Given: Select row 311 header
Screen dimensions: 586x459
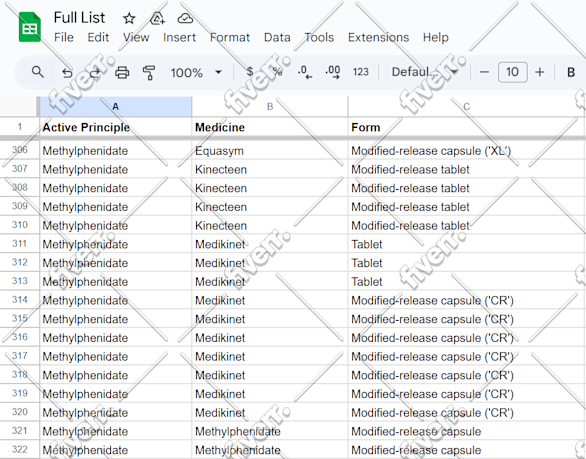Looking at the screenshot, I should [19, 244].
